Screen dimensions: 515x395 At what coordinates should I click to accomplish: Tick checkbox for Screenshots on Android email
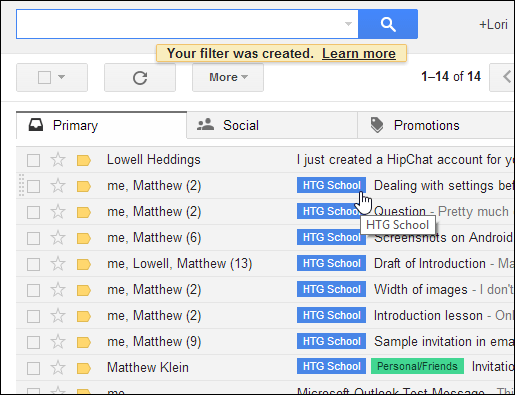tap(33, 238)
